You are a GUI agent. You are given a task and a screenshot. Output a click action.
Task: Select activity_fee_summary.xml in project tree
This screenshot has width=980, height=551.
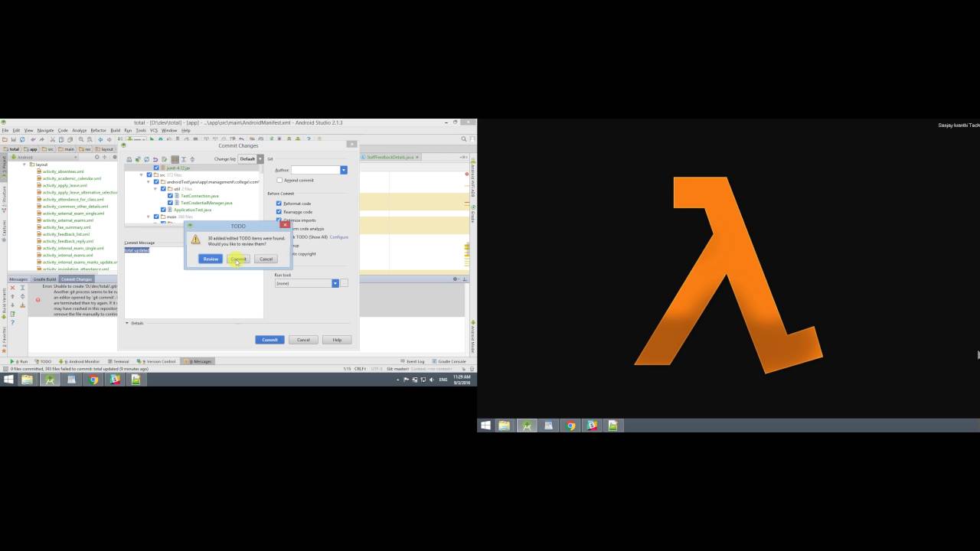67,227
